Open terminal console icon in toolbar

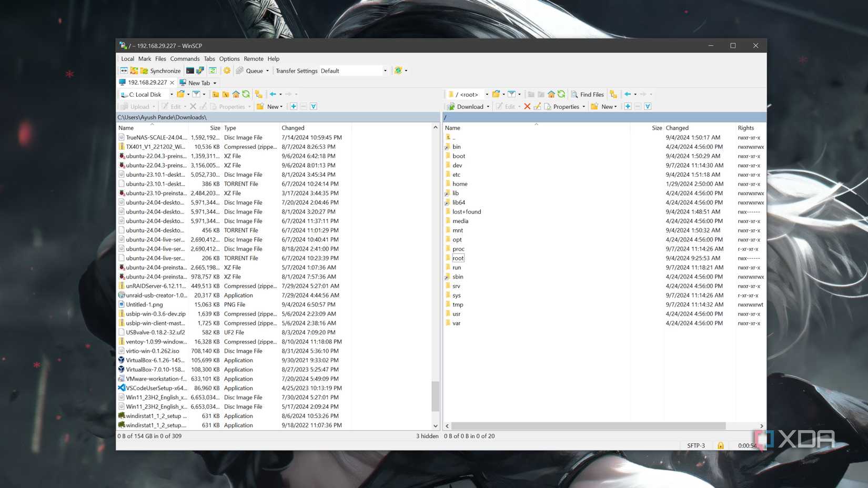[190, 70]
